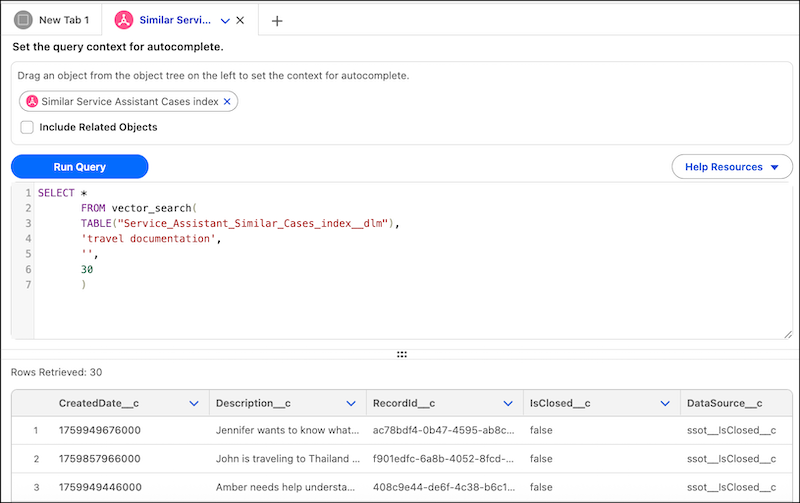This screenshot has width=800, height=503.
Task: Select cell 1759949446000 in row 3
Action: [x=100, y=487]
